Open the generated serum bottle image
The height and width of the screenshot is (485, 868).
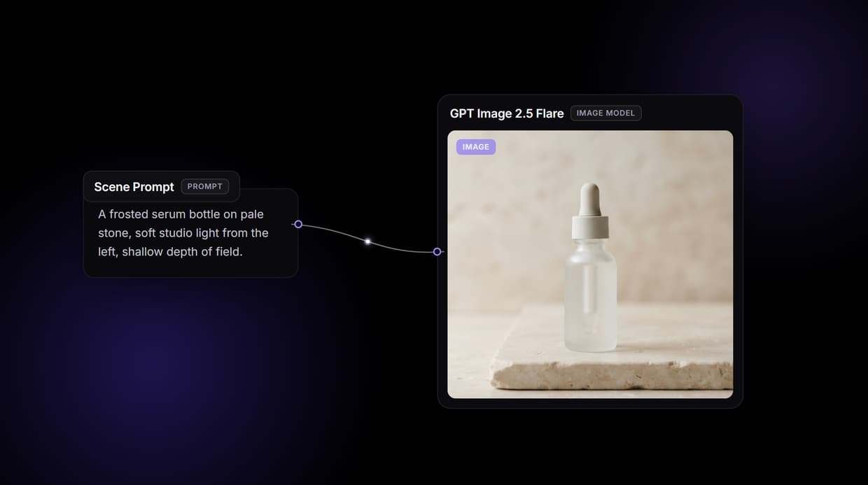point(590,265)
